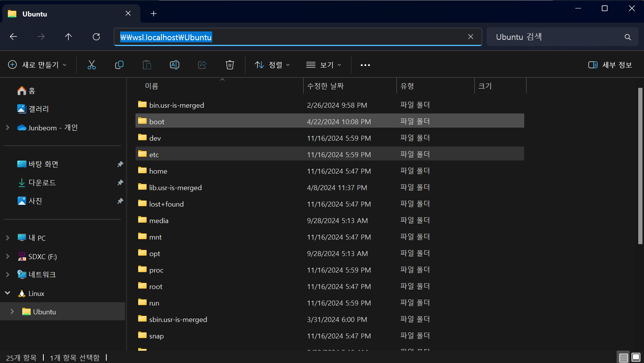The height and width of the screenshot is (363, 644).
Task: Go up one folder level
Action: tap(68, 37)
